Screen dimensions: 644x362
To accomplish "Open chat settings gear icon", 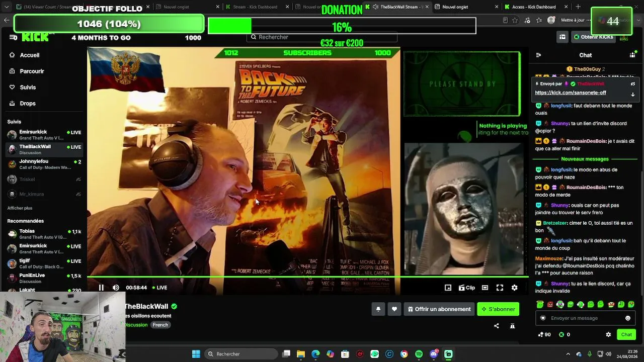I will tap(608, 334).
